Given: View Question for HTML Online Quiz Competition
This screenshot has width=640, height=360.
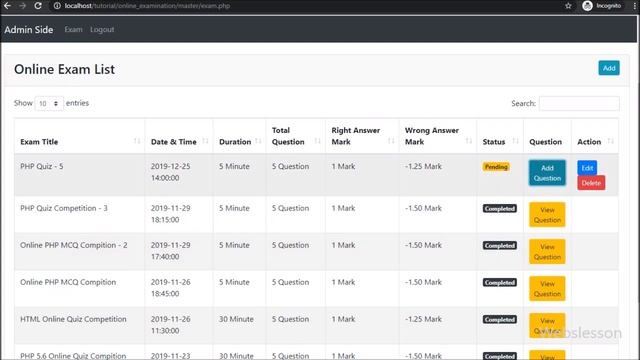Looking at the screenshot, I should [x=547, y=326].
